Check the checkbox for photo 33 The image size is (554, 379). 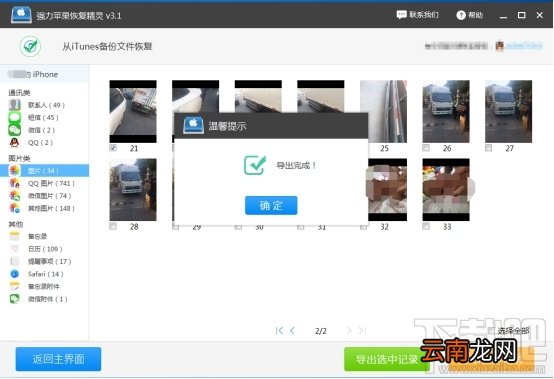(x=426, y=226)
